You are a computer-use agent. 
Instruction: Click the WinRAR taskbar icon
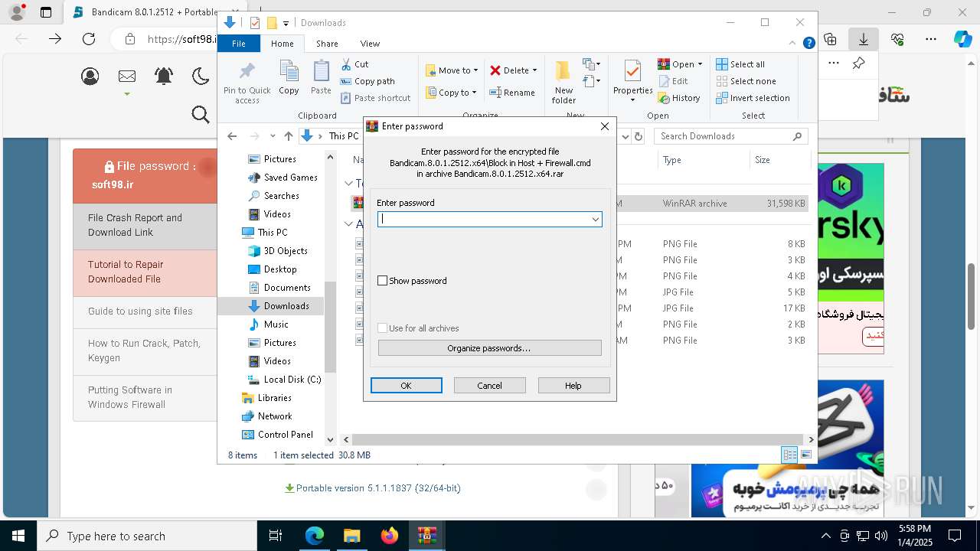426,536
